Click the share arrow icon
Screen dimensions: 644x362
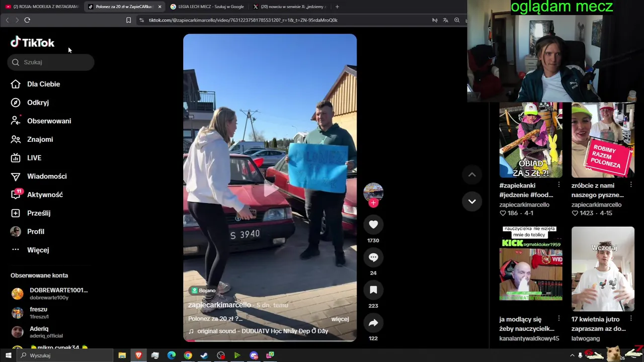[373, 323]
